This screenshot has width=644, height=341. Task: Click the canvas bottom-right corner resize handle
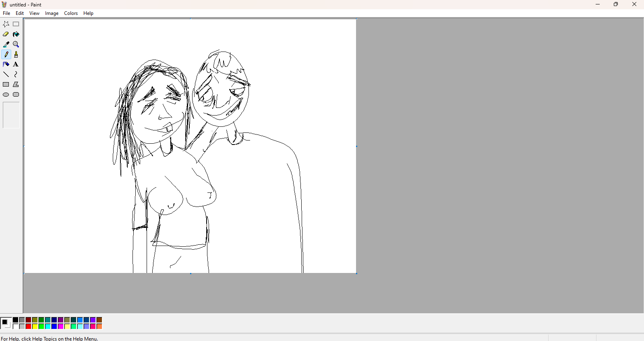[357, 274]
